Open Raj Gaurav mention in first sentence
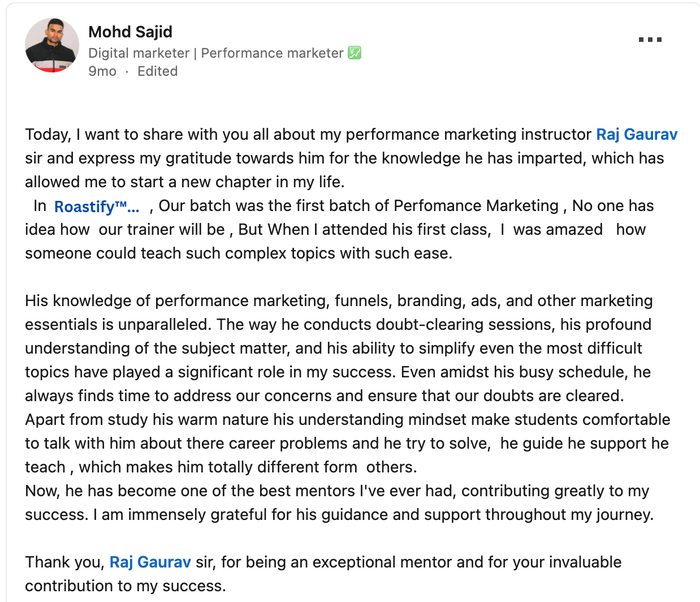The image size is (700, 602). tap(637, 135)
